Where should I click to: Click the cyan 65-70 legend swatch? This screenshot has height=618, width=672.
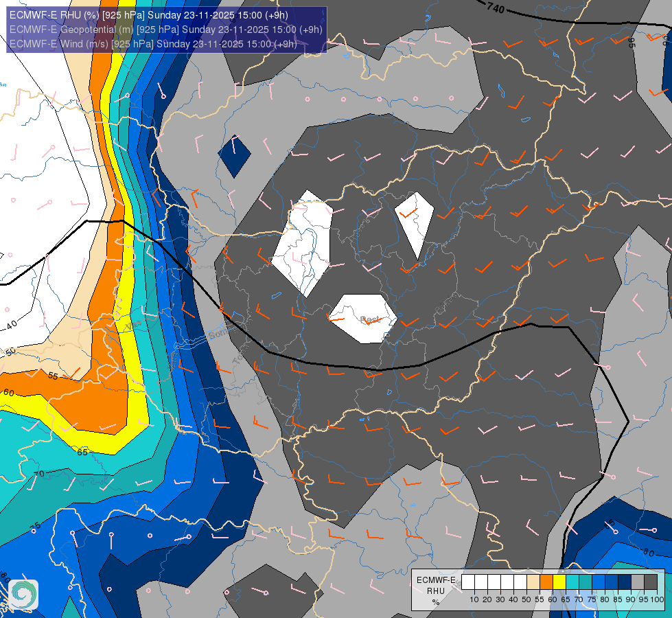click(x=572, y=582)
